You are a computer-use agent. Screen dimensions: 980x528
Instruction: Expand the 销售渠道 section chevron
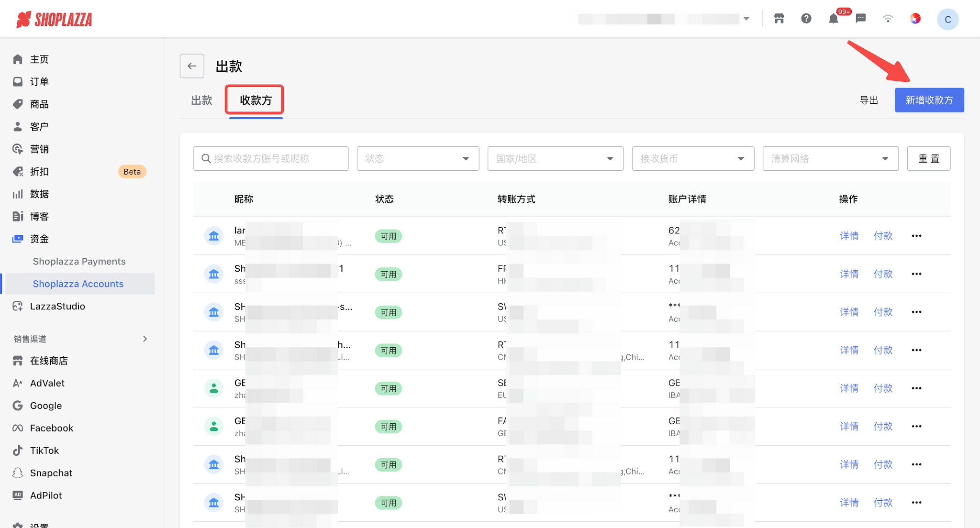pos(145,339)
